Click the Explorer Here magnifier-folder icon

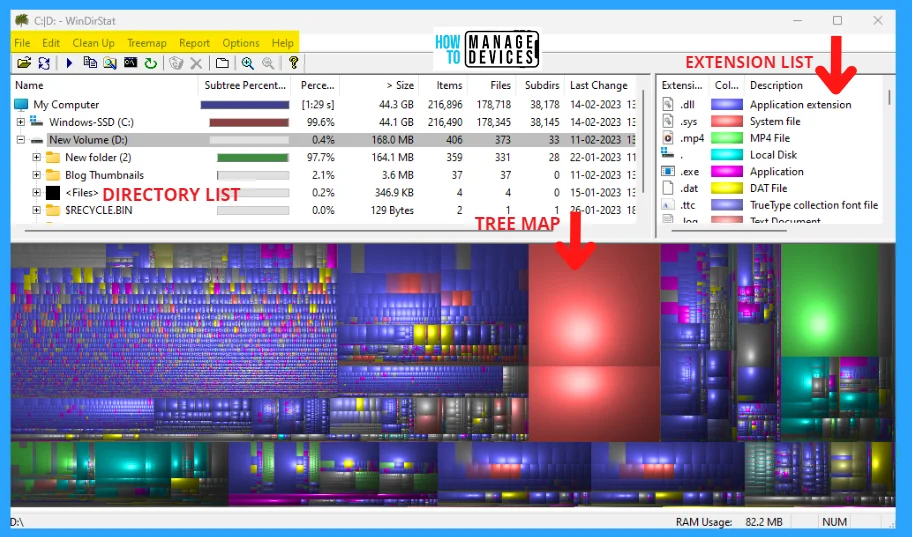110,63
